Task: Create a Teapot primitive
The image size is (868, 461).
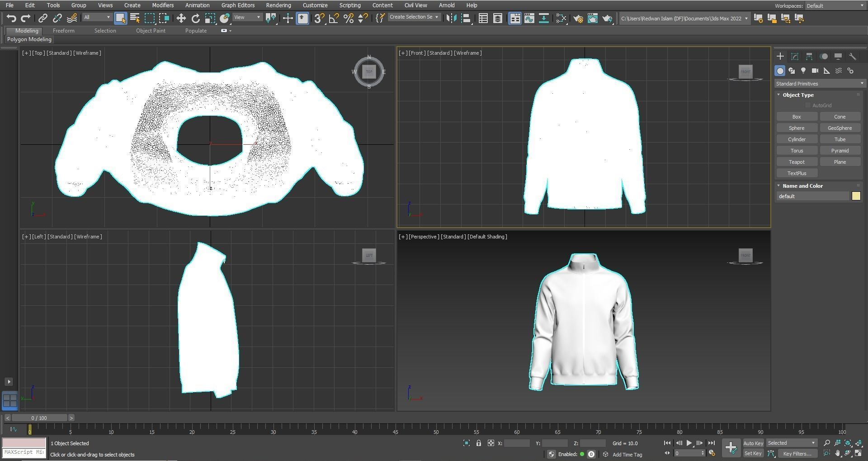Action: 797,162
